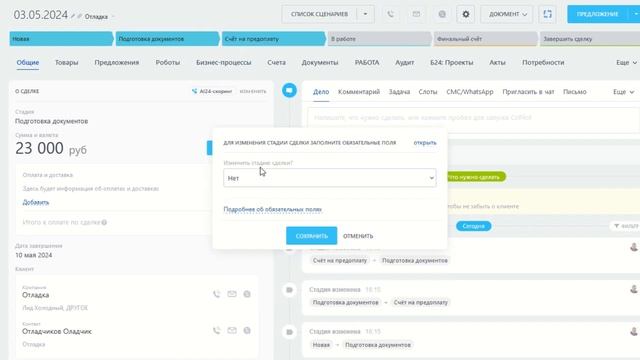This screenshot has width=640, height=360.
Task: Call contact Отладчиков Оладчик via phone icon
Action: click(x=217, y=331)
